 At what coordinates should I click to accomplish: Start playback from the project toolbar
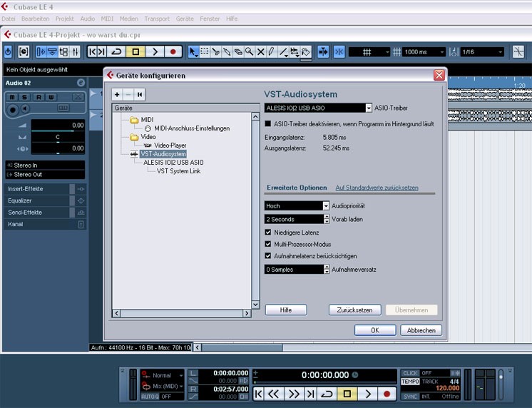point(155,52)
